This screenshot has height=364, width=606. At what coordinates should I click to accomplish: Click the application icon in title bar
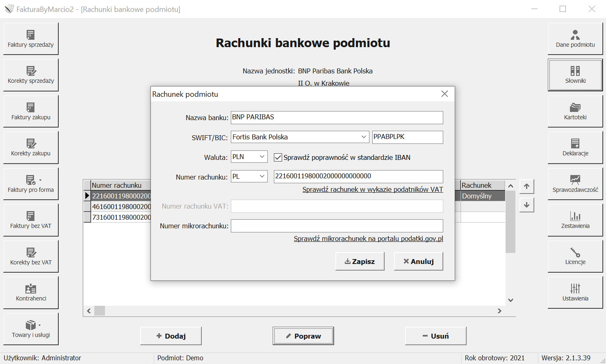coord(9,9)
